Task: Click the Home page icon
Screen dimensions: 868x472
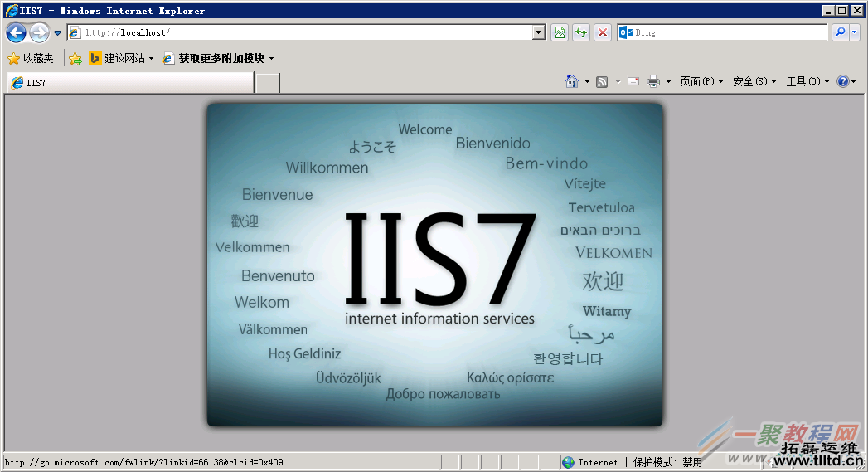Action: point(571,81)
